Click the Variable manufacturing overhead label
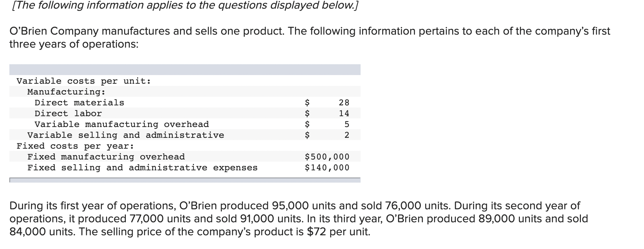The width and height of the screenshot is (644, 249). point(122,124)
